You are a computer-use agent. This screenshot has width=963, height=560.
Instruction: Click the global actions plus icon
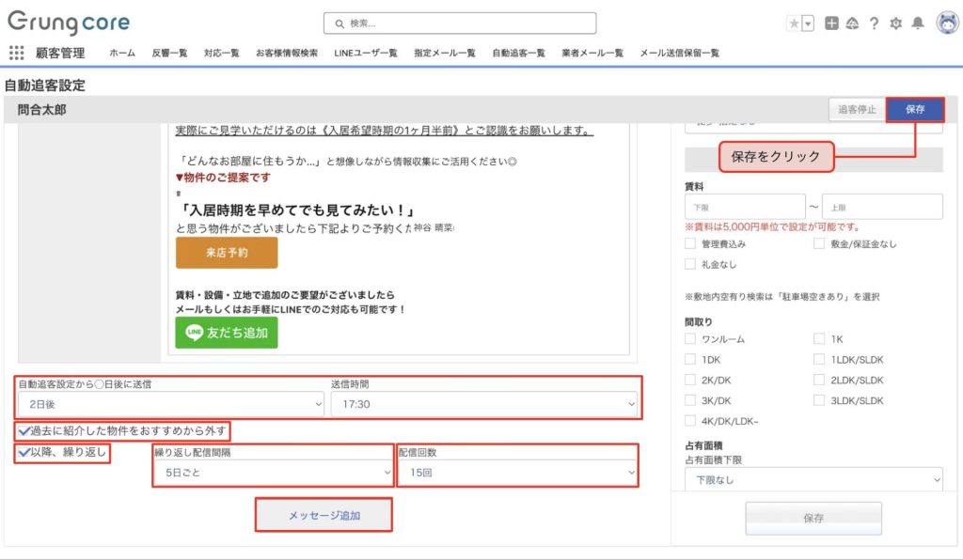point(831,23)
